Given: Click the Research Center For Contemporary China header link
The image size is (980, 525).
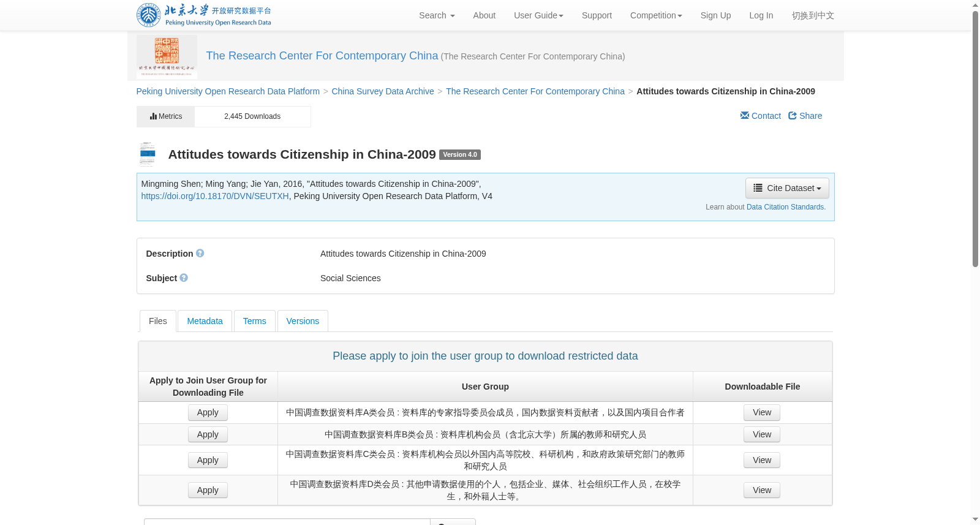Looking at the screenshot, I should [x=322, y=56].
